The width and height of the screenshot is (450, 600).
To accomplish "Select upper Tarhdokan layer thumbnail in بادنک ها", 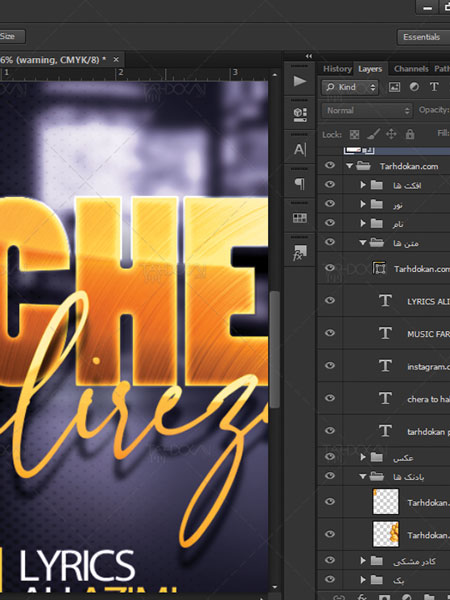I will pos(386,502).
